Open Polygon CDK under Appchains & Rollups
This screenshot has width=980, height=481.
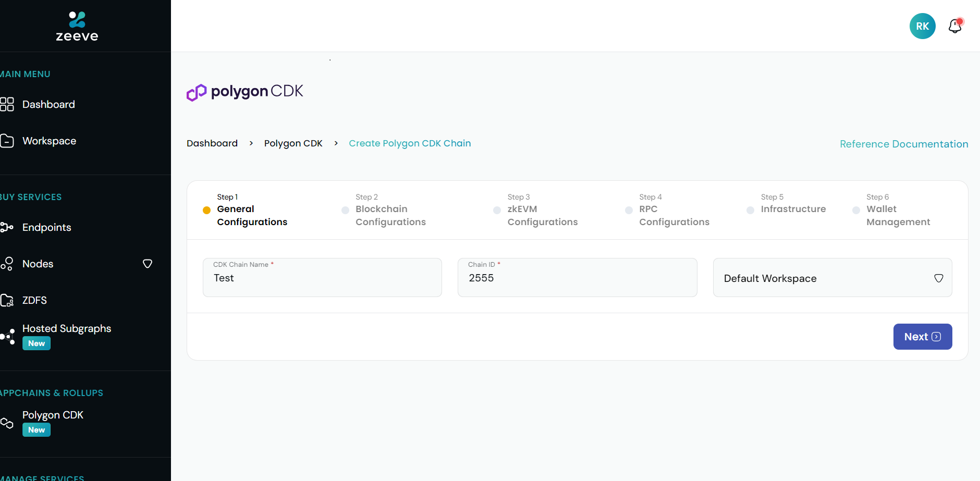[52, 415]
